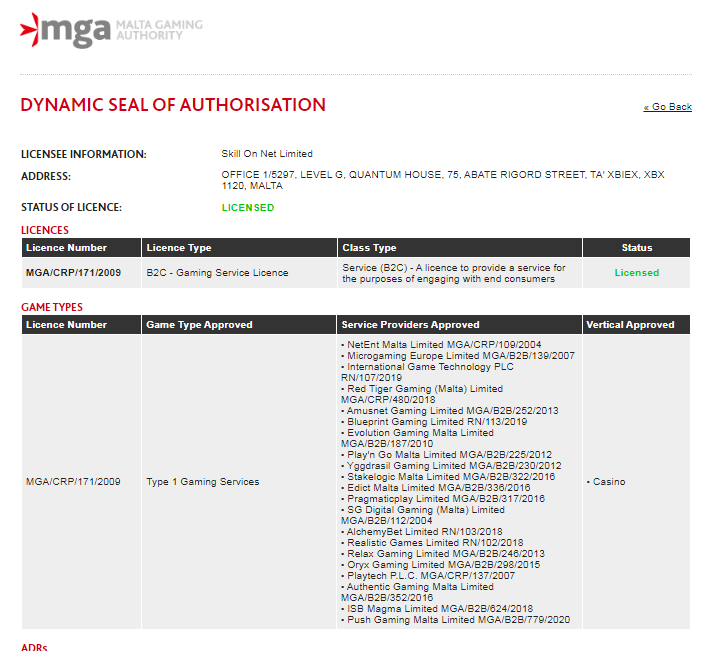Click the STATUS OF LICENCE label
The height and width of the screenshot is (651, 703).
click(71, 207)
